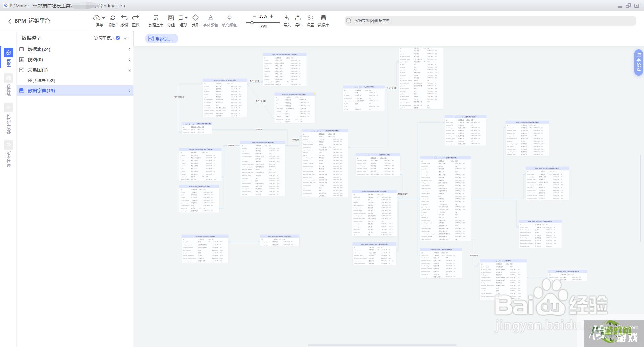Select the 系统关... diagram tab
Image resolution: width=644 pixels, height=347 pixels.
tap(161, 39)
